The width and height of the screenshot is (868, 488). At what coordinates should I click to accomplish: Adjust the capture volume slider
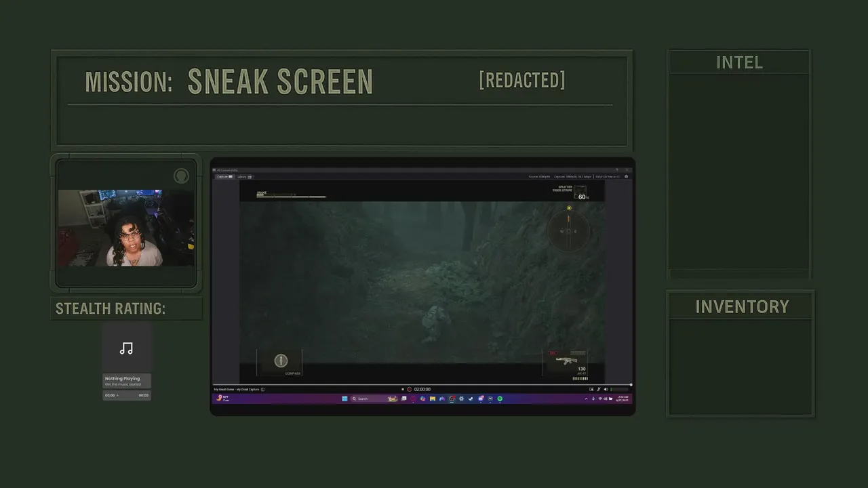coord(619,389)
